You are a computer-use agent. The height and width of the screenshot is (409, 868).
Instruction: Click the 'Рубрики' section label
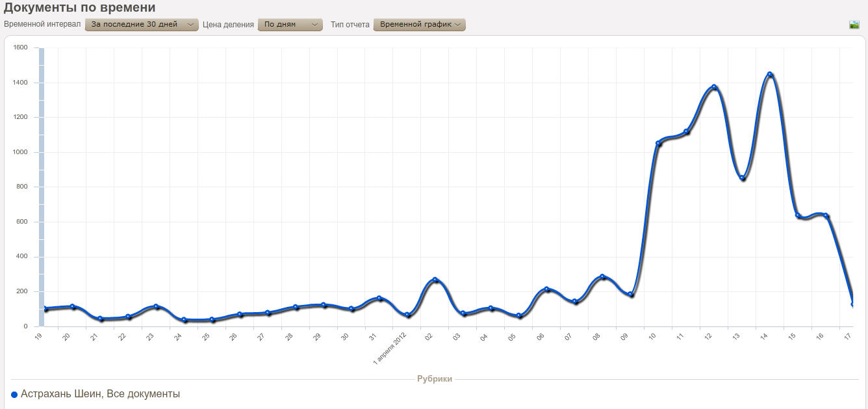(x=435, y=378)
